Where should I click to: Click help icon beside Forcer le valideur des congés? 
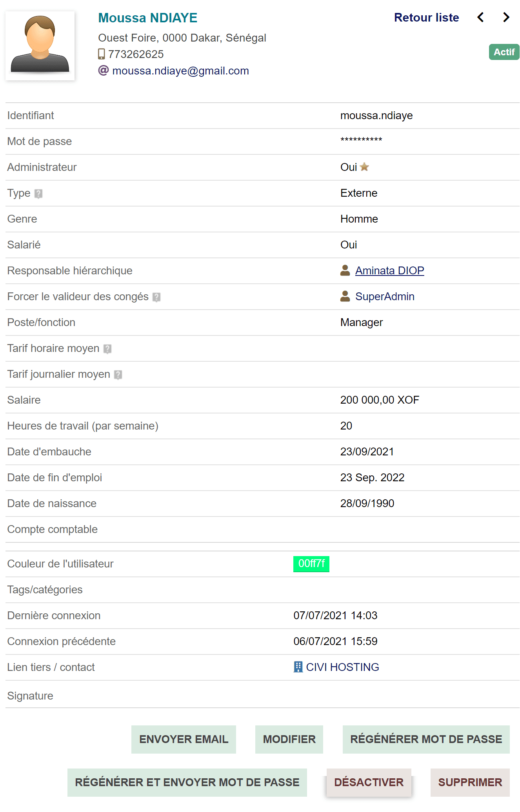click(x=156, y=297)
